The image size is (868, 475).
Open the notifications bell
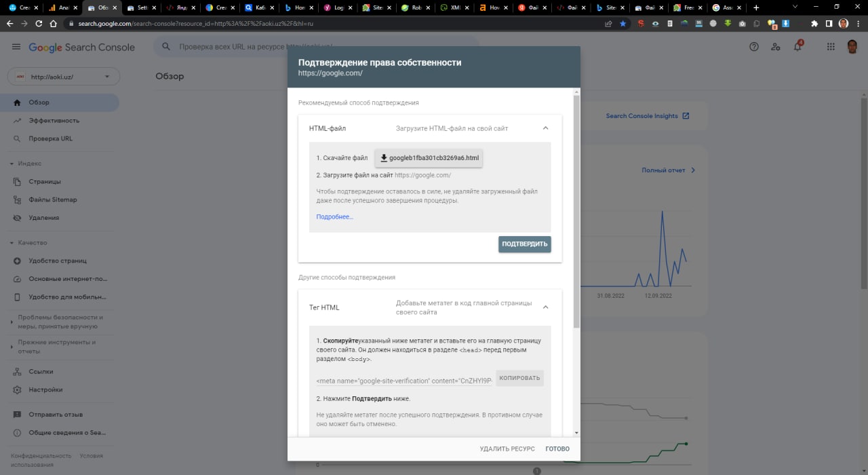[797, 47]
